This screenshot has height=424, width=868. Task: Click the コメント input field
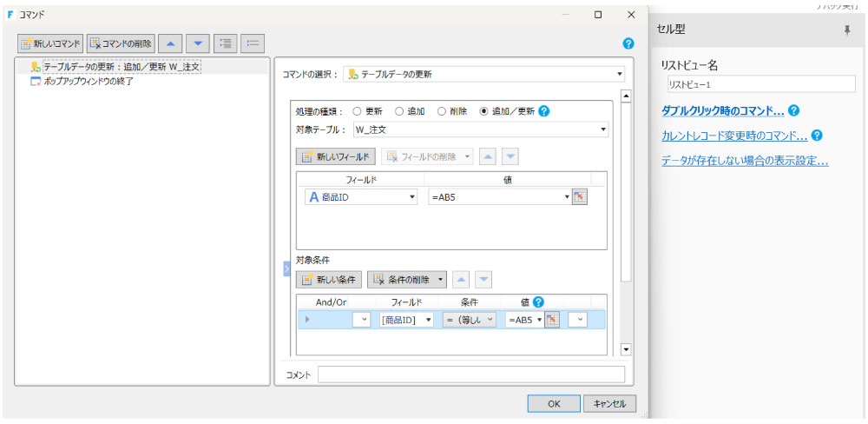coord(471,374)
